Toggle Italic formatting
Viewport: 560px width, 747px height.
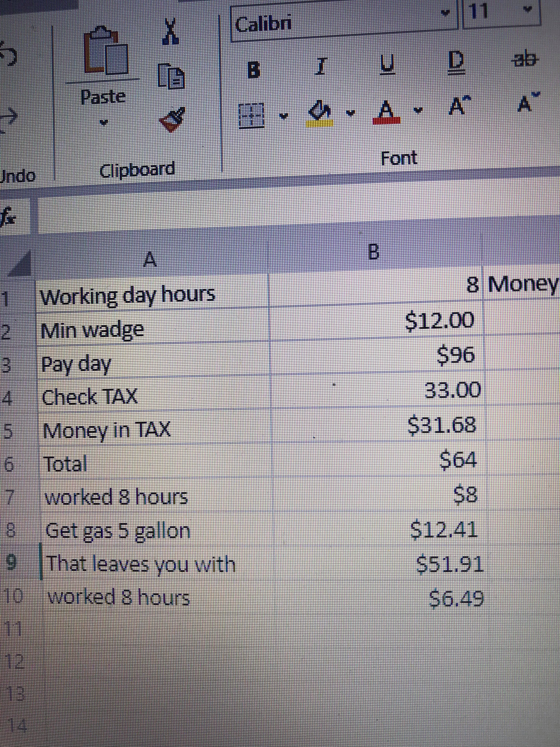click(321, 67)
